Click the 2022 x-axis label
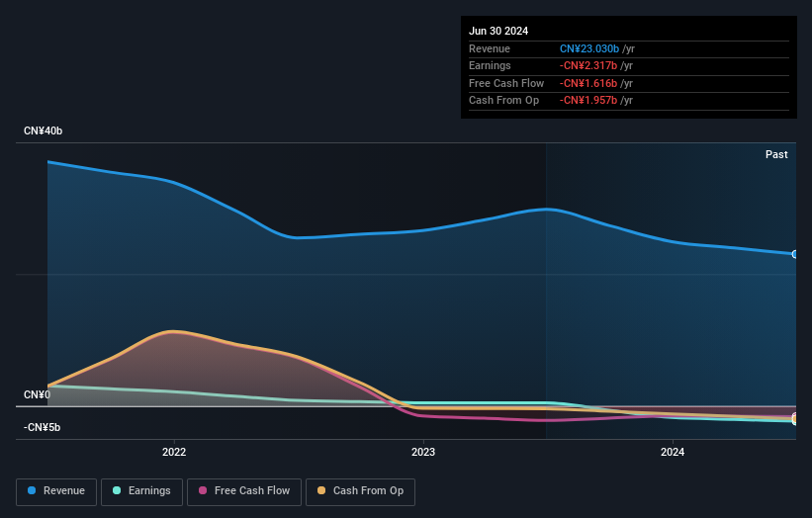812x518 pixels. tap(174, 453)
